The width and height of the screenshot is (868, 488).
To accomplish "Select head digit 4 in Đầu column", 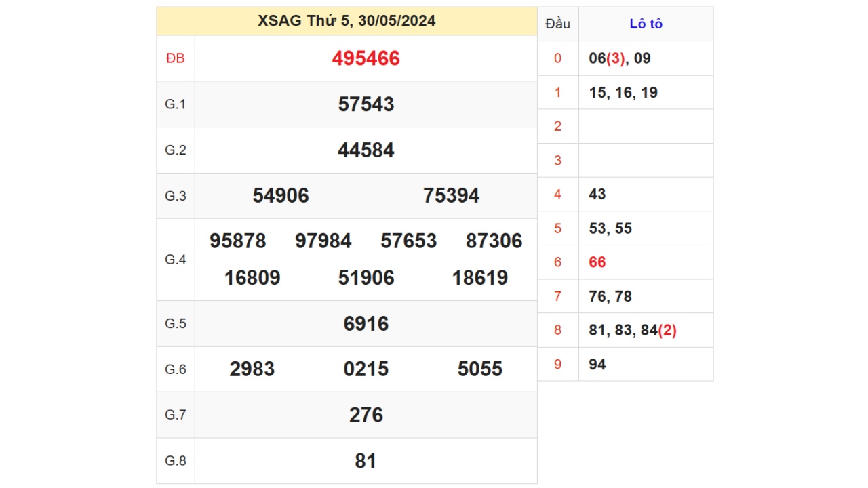I will (x=557, y=195).
